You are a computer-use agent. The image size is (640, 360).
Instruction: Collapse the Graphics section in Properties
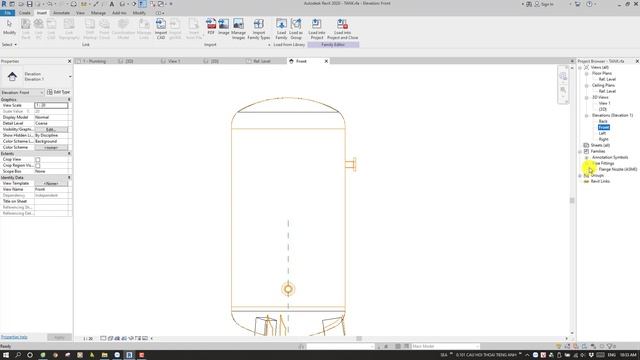[69, 100]
